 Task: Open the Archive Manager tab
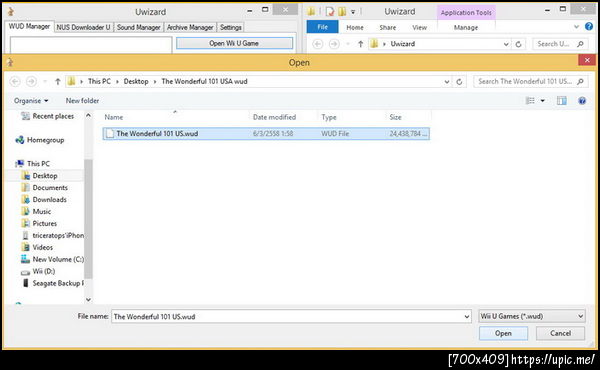coord(190,27)
